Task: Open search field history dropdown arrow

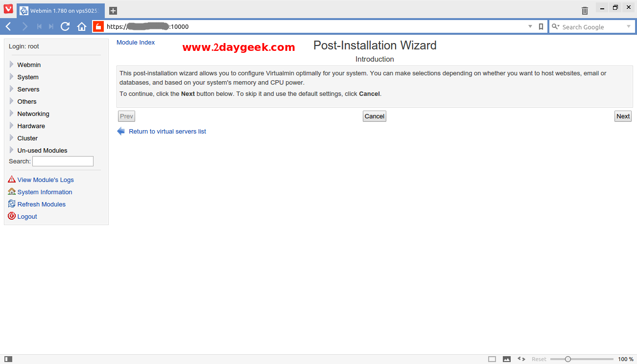Action: point(629,27)
